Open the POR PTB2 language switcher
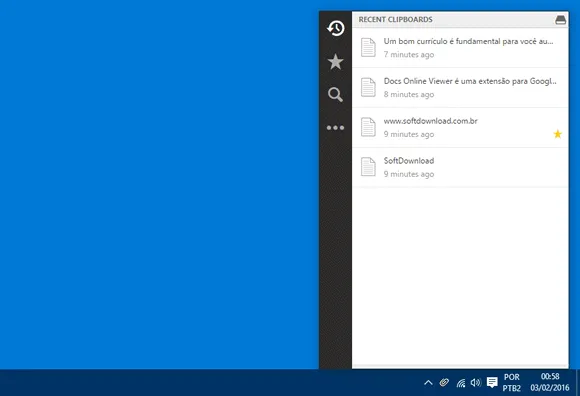580x396 pixels. 512,383
